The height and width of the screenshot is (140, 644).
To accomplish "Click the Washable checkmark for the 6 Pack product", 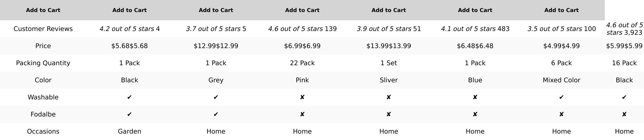I will (561, 97).
